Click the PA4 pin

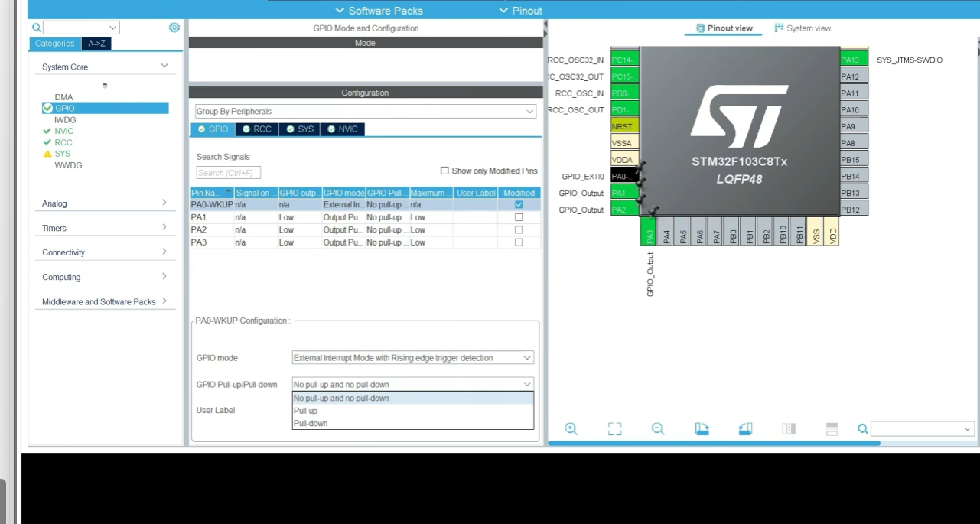click(x=666, y=231)
